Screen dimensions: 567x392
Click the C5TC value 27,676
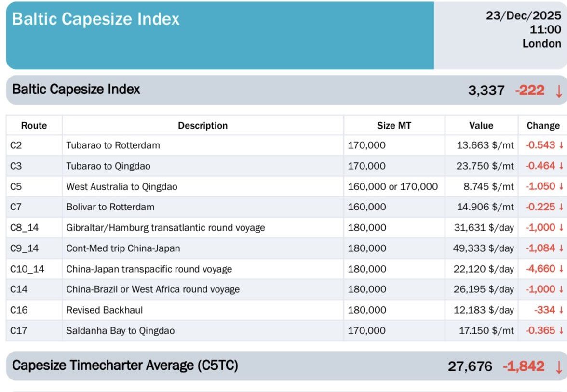coord(470,366)
